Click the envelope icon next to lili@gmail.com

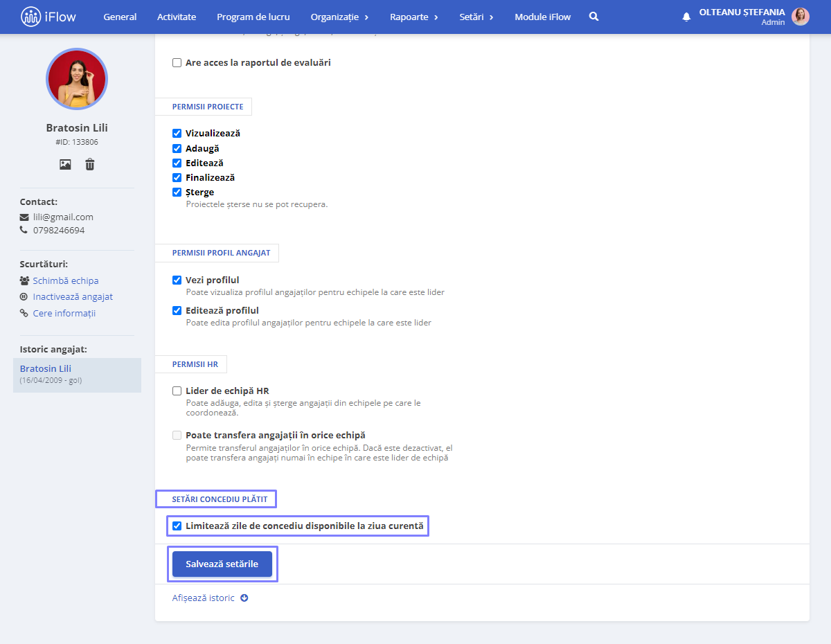pos(24,217)
